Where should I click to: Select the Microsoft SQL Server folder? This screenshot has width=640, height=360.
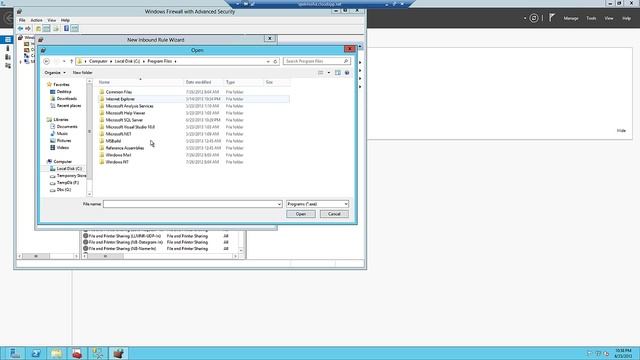pyautogui.click(x=124, y=120)
